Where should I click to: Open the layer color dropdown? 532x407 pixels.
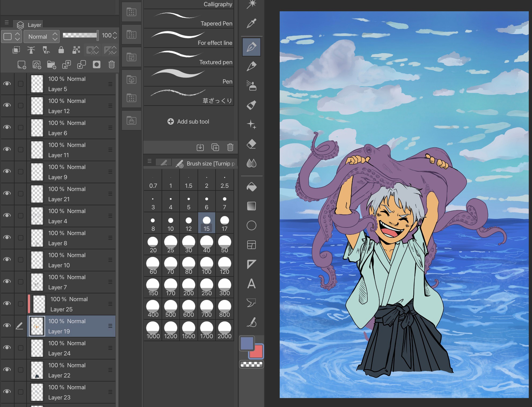[12, 37]
